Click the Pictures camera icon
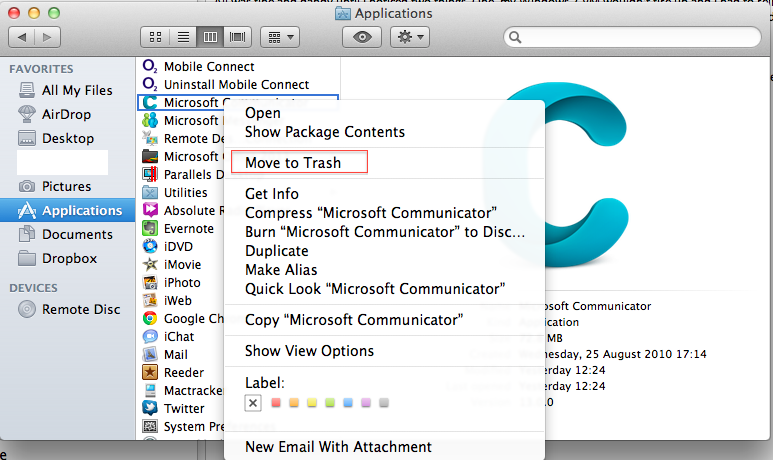 [x=27, y=186]
